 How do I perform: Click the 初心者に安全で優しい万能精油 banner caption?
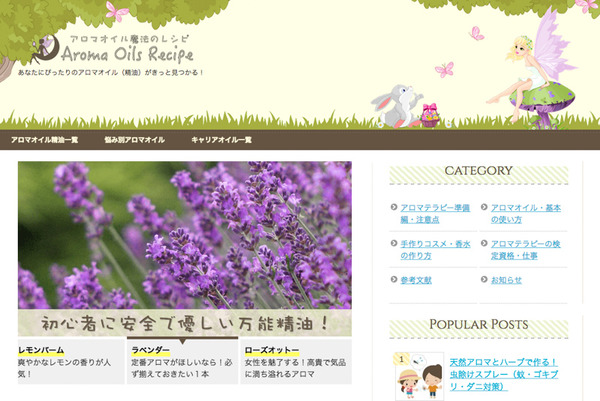(184, 326)
